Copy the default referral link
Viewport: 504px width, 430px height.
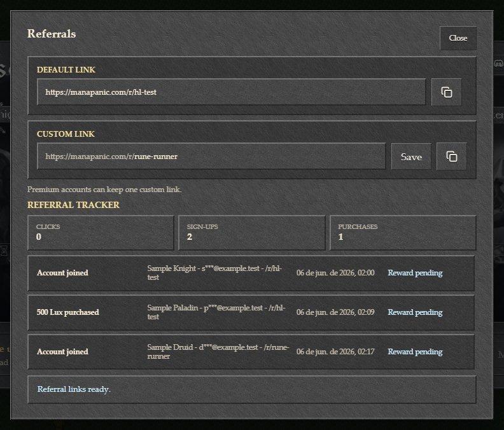(x=447, y=92)
